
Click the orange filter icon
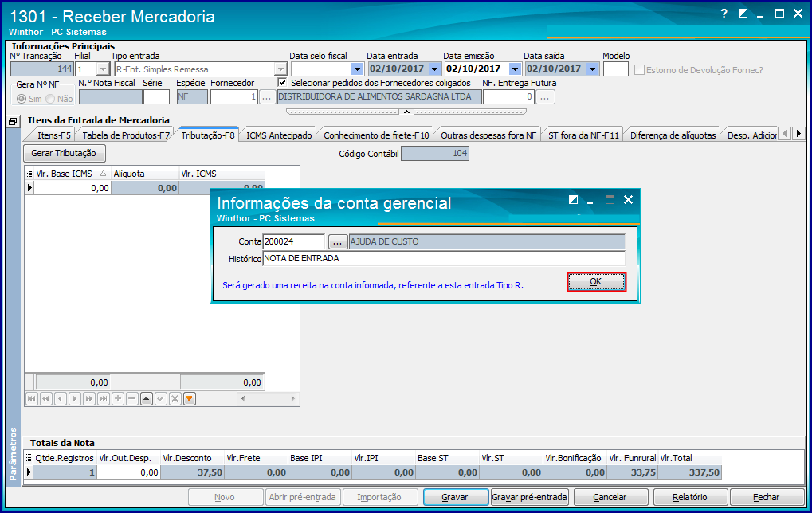tap(190, 398)
